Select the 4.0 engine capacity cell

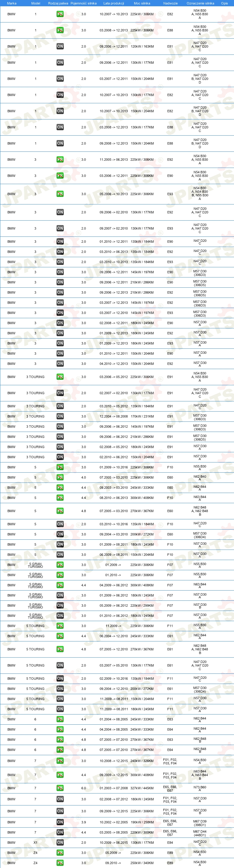click(83, 477)
